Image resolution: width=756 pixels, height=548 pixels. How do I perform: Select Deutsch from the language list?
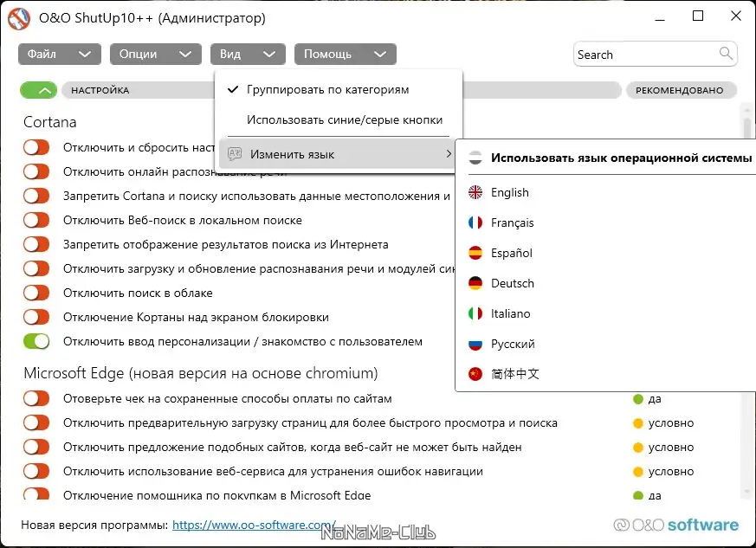click(x=511, y=283)
